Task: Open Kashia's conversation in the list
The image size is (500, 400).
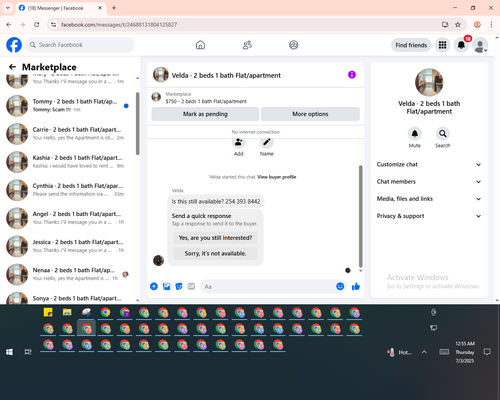Action: [68, 162]
